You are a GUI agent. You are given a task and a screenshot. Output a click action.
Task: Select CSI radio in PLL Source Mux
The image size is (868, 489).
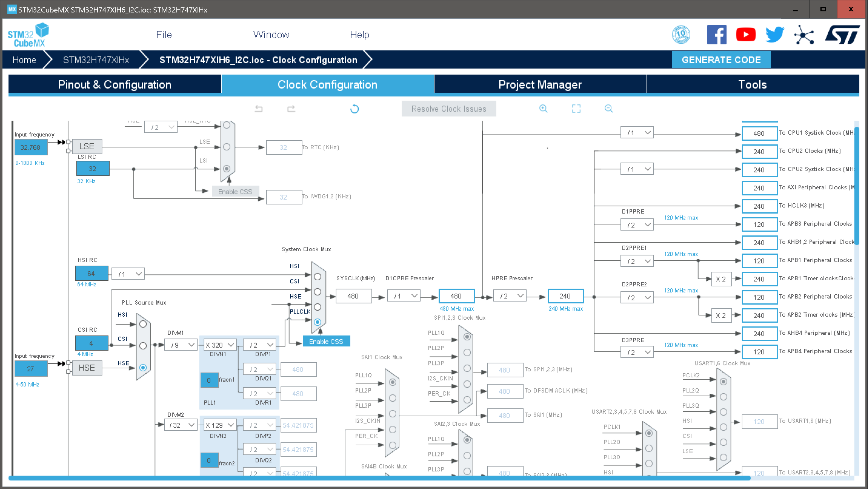coord(143,346)
